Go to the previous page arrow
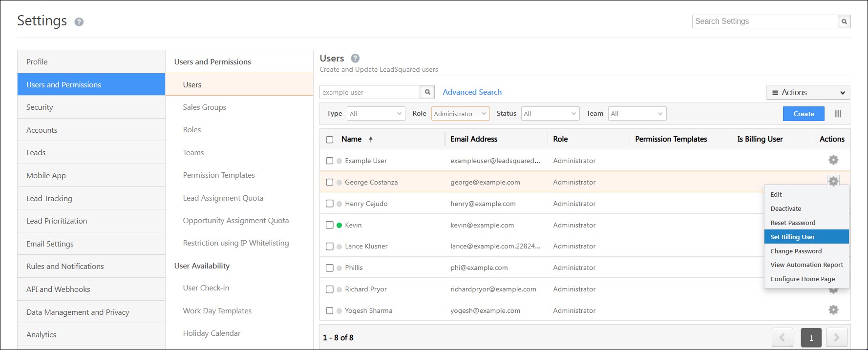Image resolution: width=868 pixels, height=350 pixels. click(x=782, y=337)
